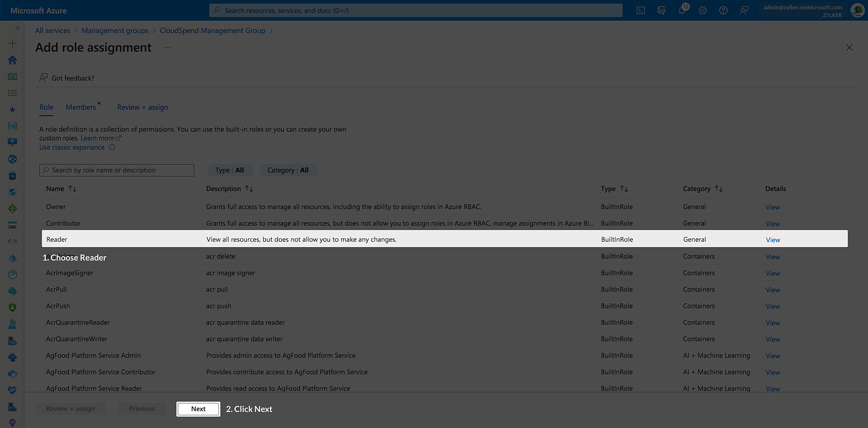Screen dimensions: 868x428
Task: Open the Learn more link
Action: click(x=98, y=138)
